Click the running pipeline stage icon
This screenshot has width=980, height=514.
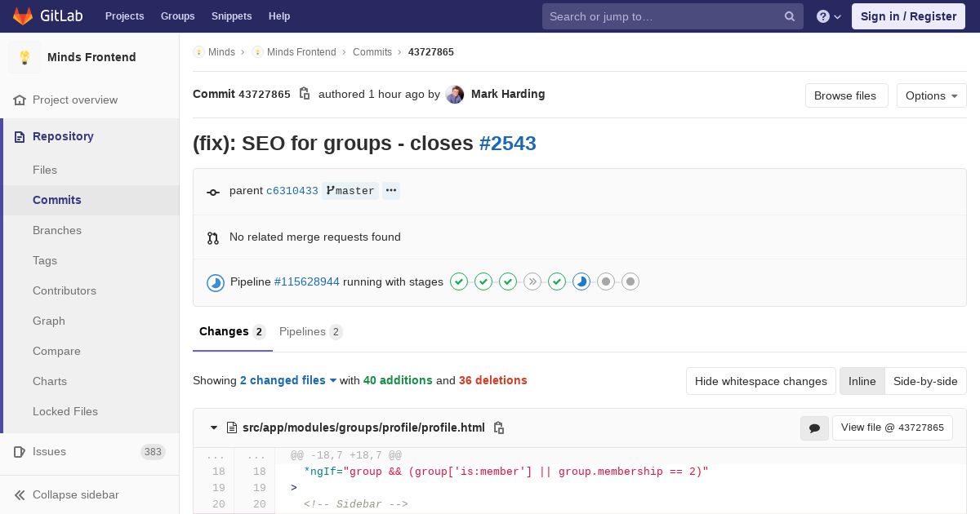(581, 281)
